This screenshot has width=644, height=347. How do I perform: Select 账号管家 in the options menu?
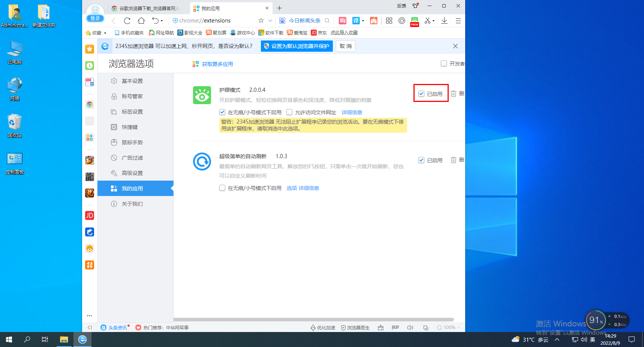pyautogui.click(x=135, y=96)
